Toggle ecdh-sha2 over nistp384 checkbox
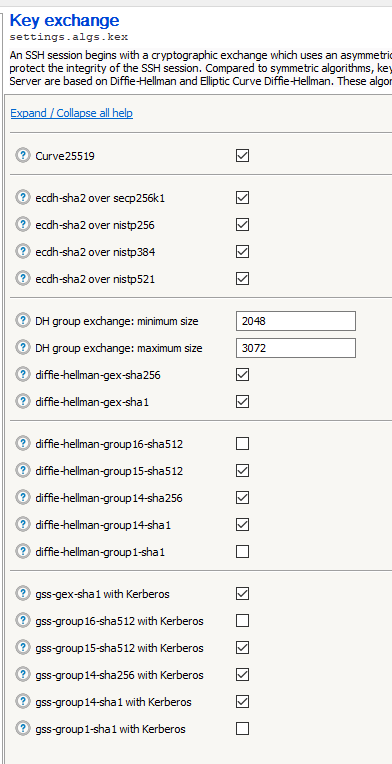Image resolution: width=392 pixels, height=764 pixels. coord(242,251)
